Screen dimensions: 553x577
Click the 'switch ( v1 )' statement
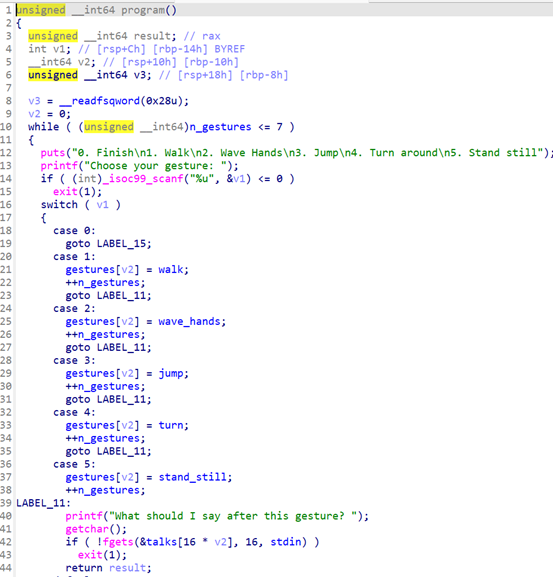click(81, 205)
